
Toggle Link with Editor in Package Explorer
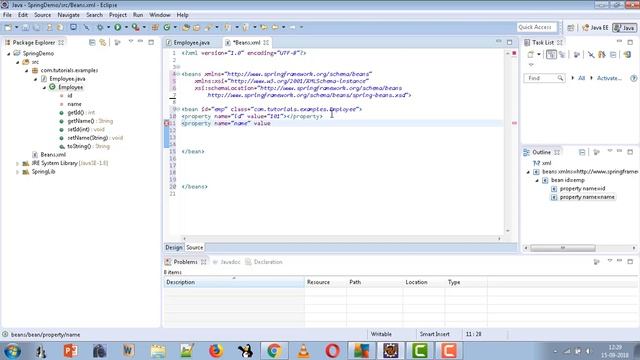[102, 42]
